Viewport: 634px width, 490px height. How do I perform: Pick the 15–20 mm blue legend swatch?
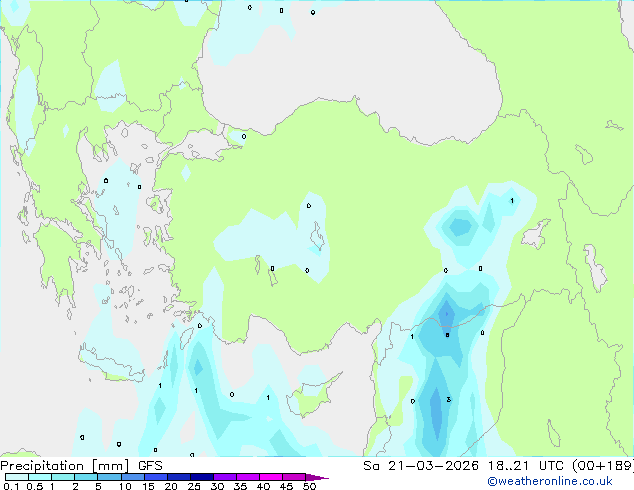coord(156,477)
